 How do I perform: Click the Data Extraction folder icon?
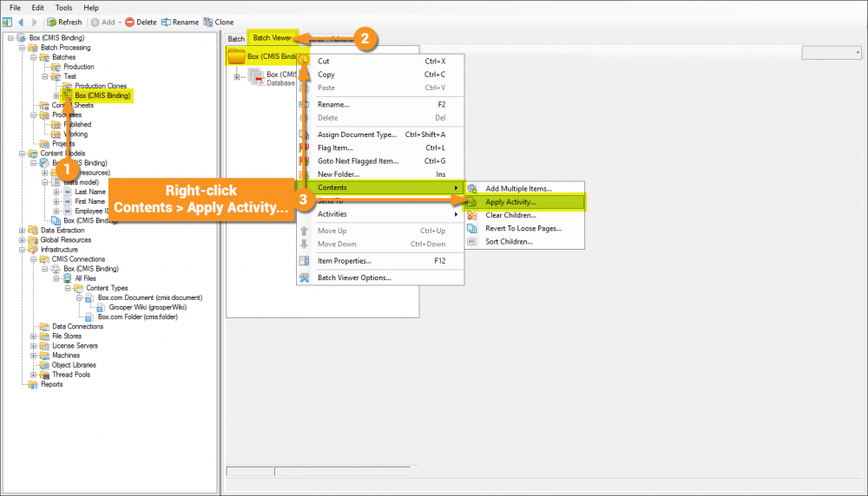[33, 231]
